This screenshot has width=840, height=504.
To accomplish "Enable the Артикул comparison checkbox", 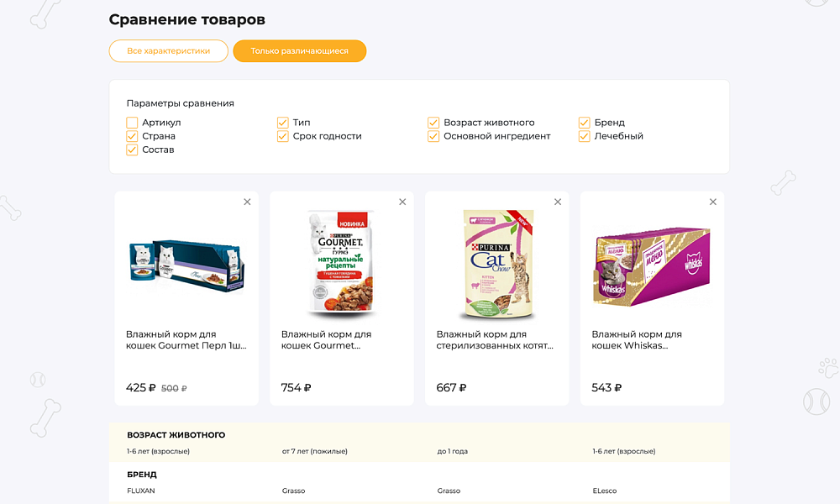I will click(132, 123).
